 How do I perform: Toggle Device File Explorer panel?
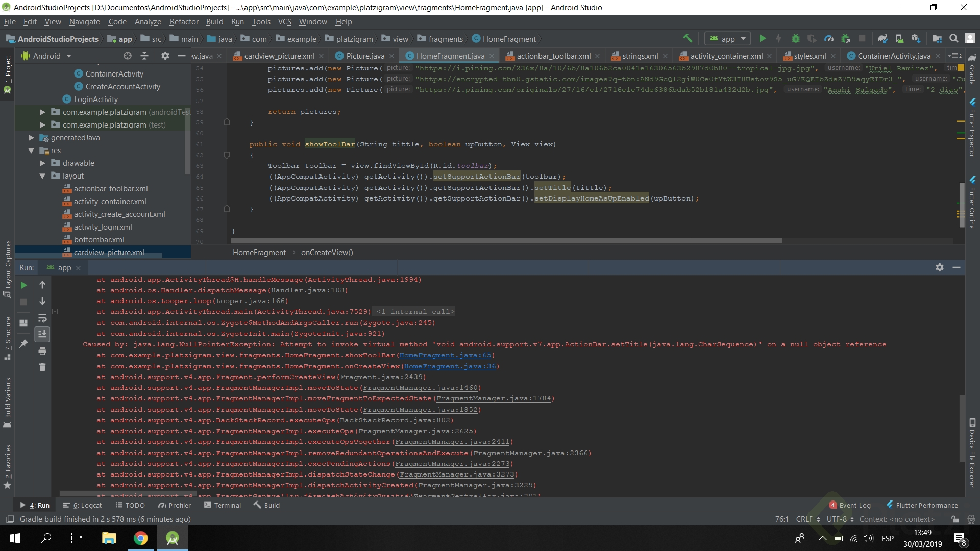point(972,453)
